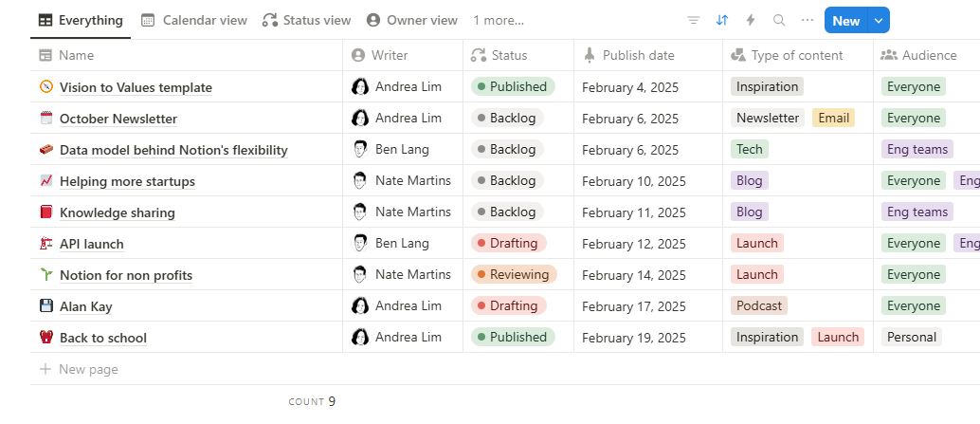Click the floppy disk icon beside Alan Kay

(46, 306)
